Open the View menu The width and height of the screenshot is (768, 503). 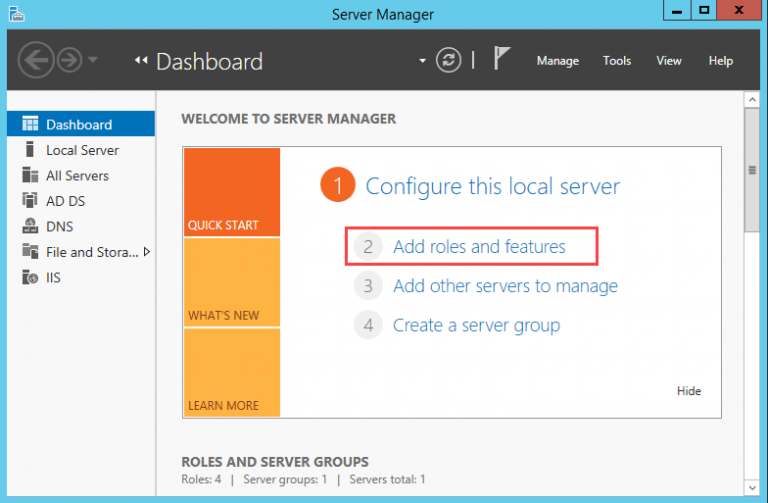pyautogui.click(x=669, y=61)
